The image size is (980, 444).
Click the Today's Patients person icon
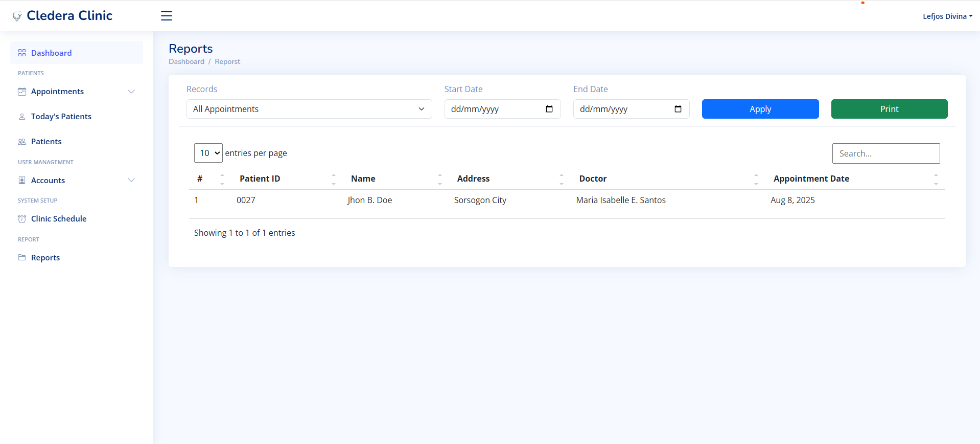(x=22, y=117)
